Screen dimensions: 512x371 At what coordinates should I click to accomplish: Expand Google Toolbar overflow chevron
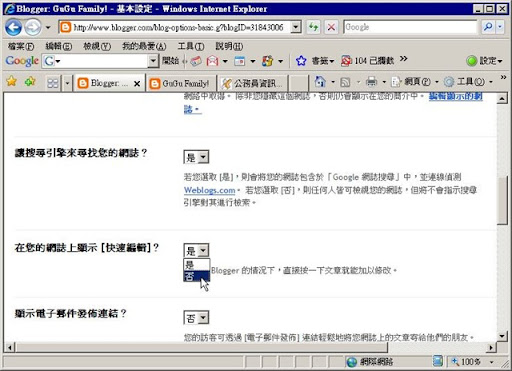pos(403,59)
